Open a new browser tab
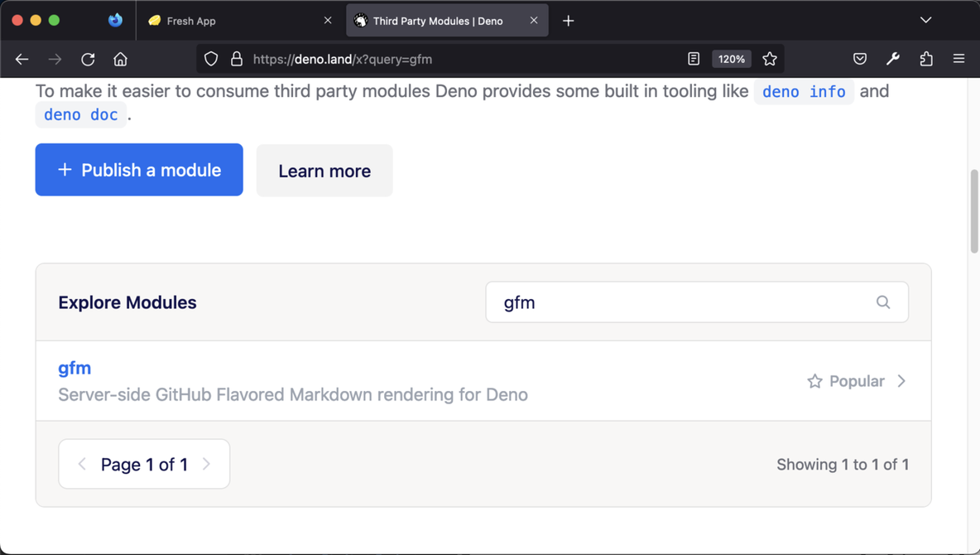This screenshot has width=980, height=555. (568, 21)
